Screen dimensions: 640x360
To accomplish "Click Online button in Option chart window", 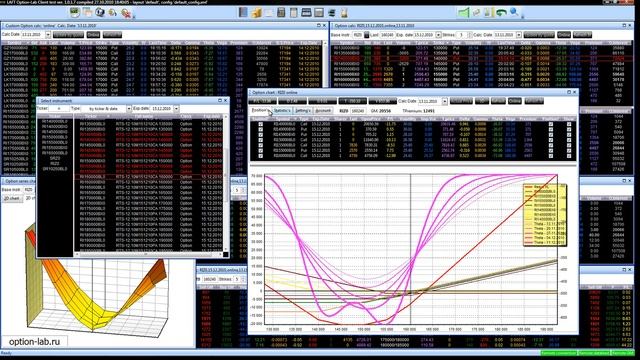I will [x=515, y=101].
